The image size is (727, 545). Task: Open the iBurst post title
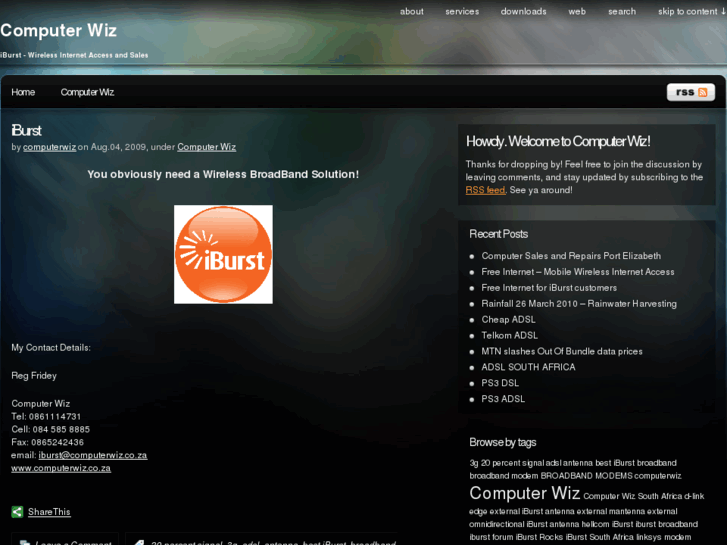click(26, 130)
